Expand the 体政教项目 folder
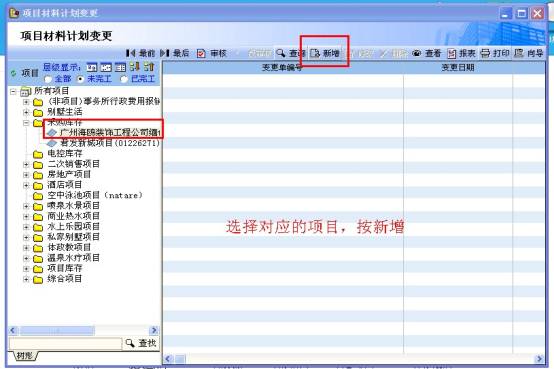The width and height of the screenshot is (554, 369). [x=26, y=248]
